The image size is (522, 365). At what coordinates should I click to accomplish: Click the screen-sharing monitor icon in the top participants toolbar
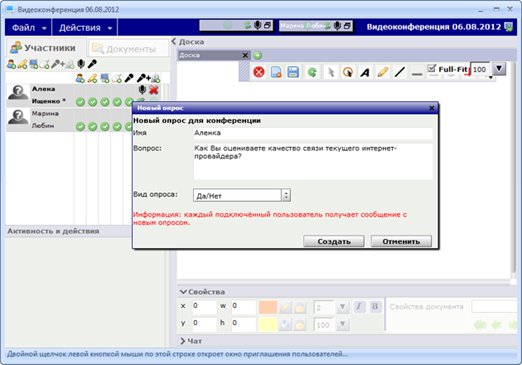pos(33,64)
